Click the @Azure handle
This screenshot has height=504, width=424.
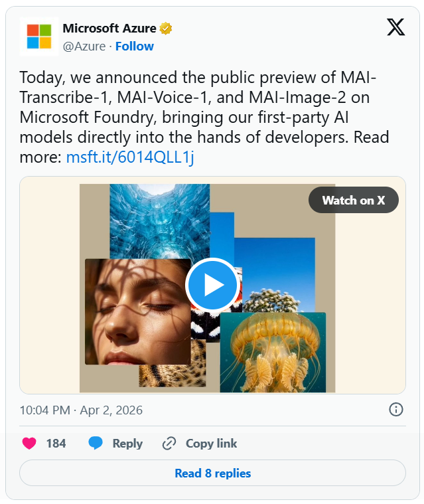point(84,46)
